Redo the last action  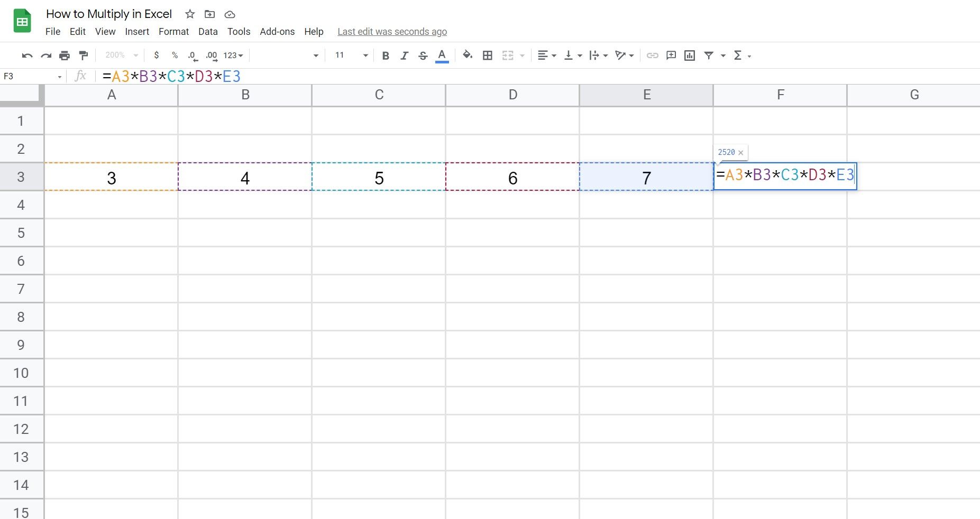pos(46,55)
